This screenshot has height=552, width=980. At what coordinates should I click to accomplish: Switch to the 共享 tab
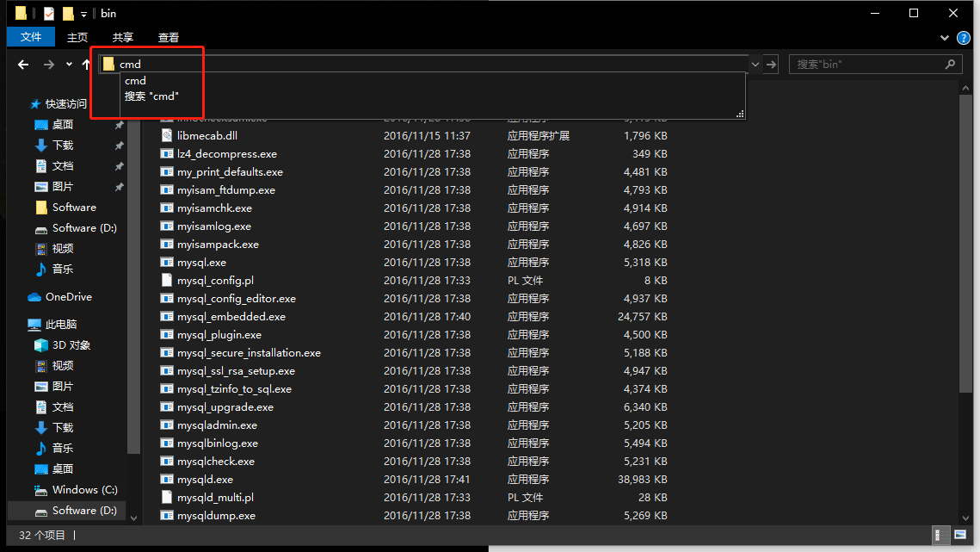(122, 38)
